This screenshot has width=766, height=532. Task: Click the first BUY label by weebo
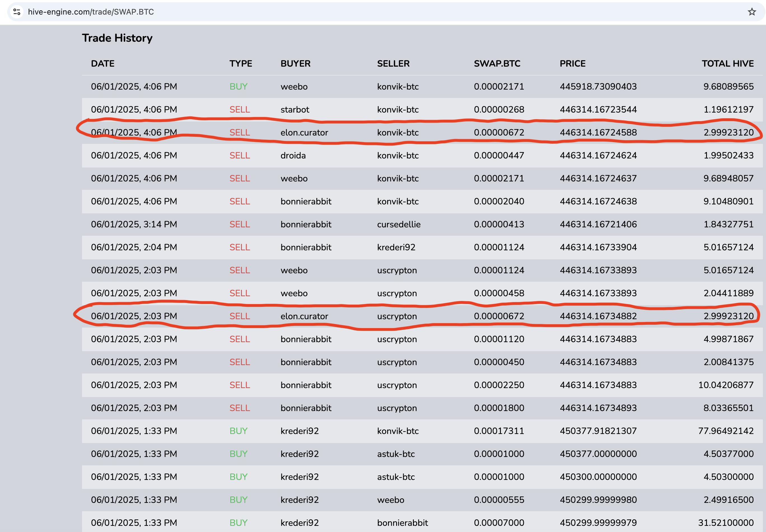(x=238, y=87)
